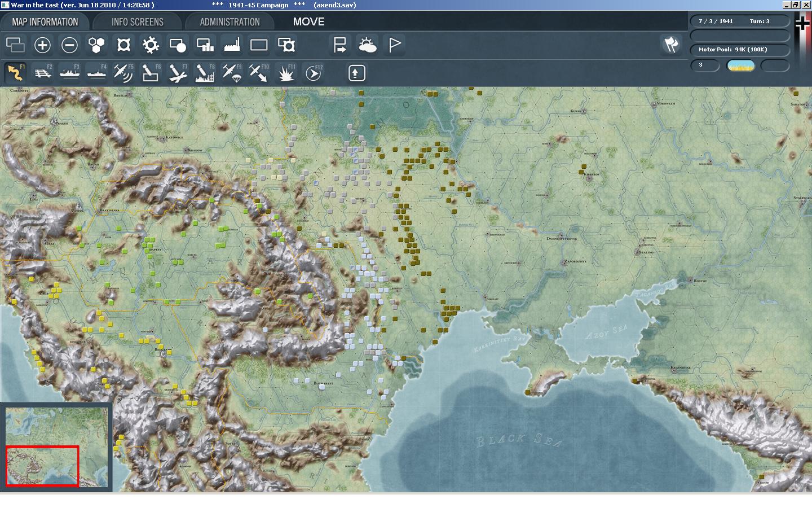This screenshot has width=812, height=508.
Task: Select the F11 explosion icon
Action: [287, 73]
